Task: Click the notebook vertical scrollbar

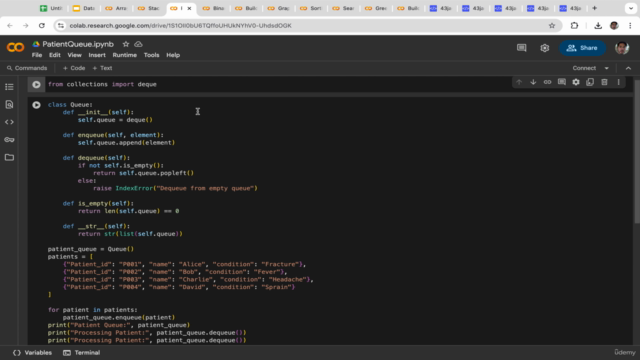Action: [x=637, y=151]
